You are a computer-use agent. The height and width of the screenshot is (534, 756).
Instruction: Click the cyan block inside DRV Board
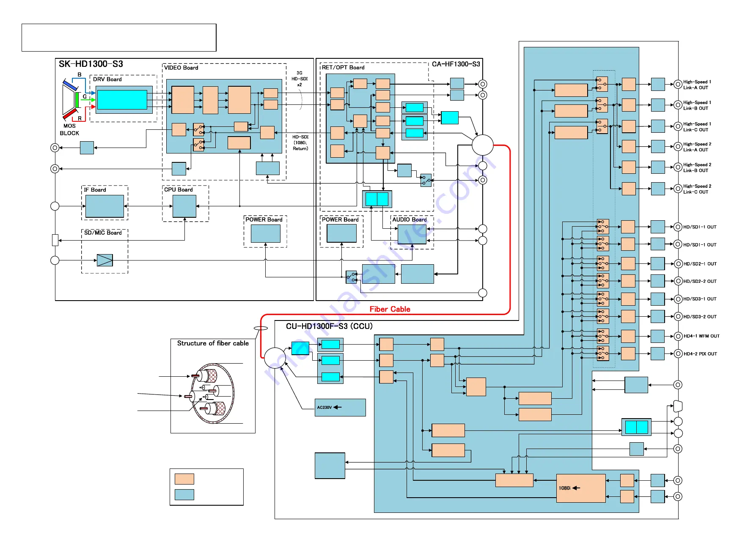pyautogui.click(x=122, y=100)
